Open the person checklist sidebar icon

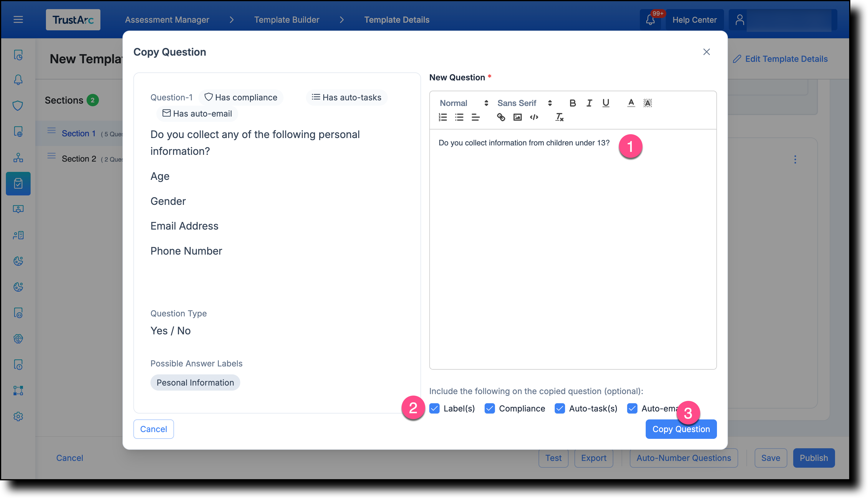click(x=18, y=235)
